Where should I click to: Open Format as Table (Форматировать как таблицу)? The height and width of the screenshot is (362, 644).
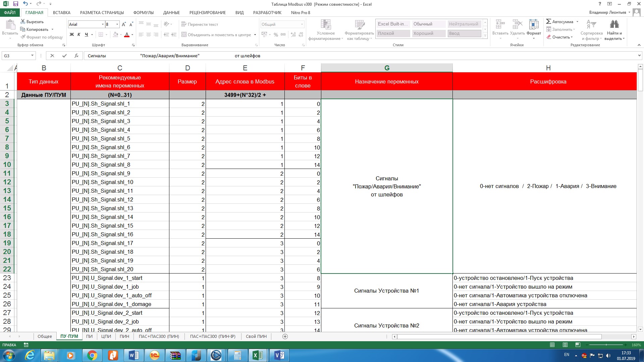point(359,30)
